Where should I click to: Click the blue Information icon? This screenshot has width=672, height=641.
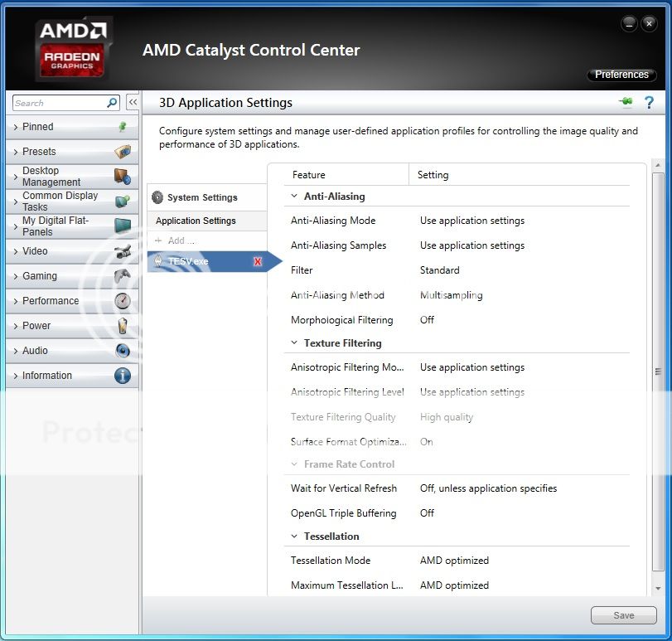(x=123, y=376)
